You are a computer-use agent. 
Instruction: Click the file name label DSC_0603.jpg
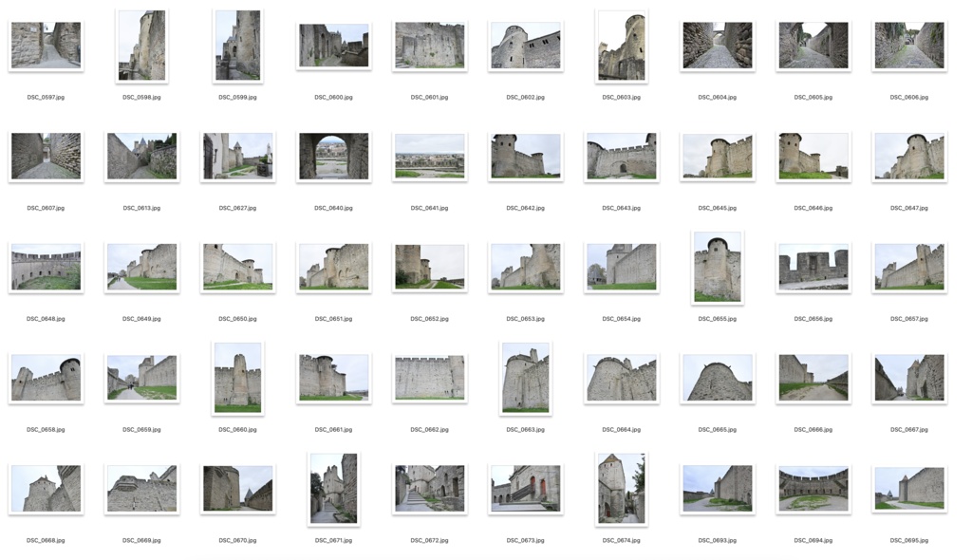pos(621,98)
